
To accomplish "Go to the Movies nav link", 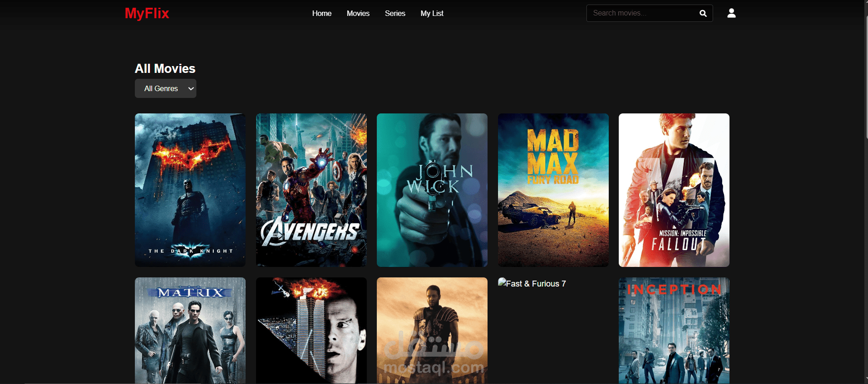I will (358, 14).
